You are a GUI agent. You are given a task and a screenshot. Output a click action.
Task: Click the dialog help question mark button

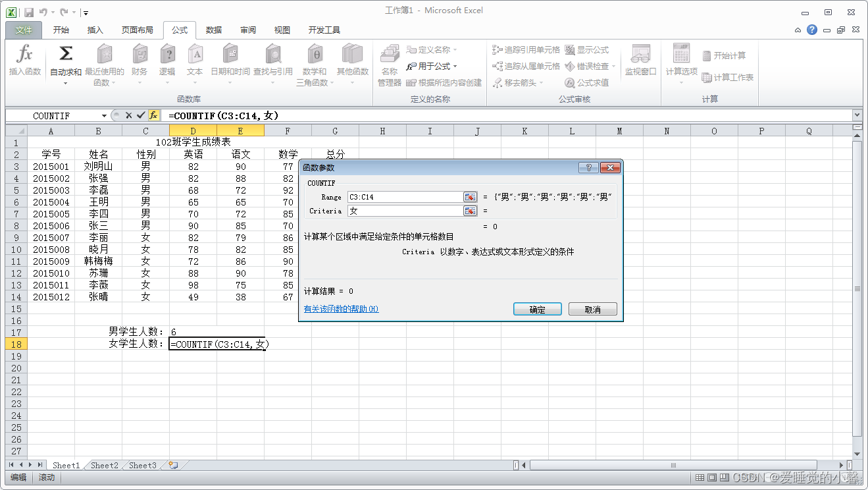(588, 168)
